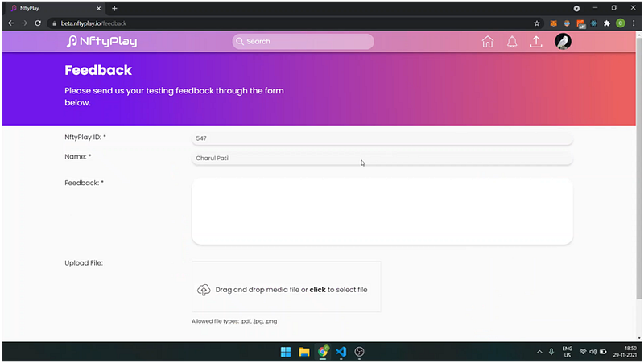Image resolution: width=644 pixels, height=363 pixels.
Task: Close the NftyPlay tab
Action: point(98,8)
